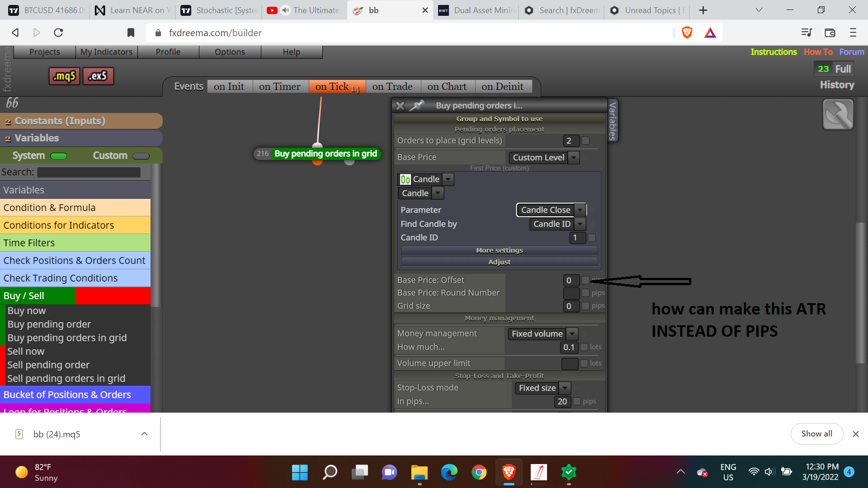Tick the Volume upper limit checkbox
Viewport: 868px width, 488px height.
[x=584, y=363]
